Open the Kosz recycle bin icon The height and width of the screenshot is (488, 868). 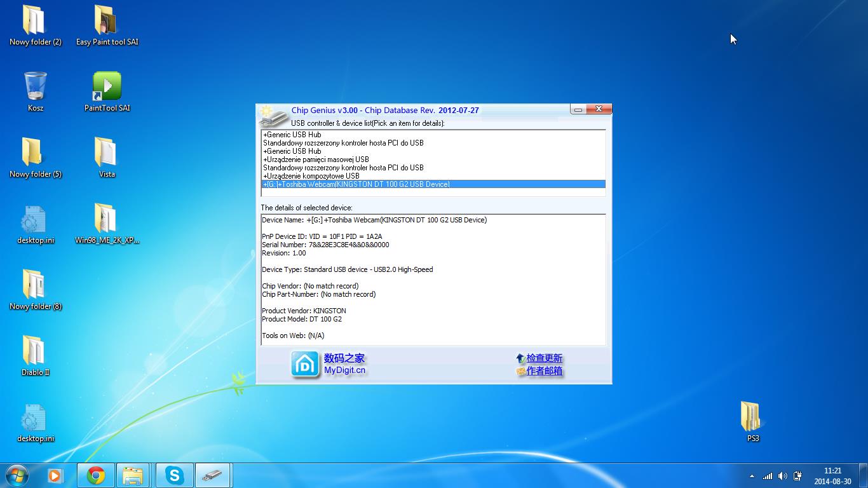click(x=36, y=92)
